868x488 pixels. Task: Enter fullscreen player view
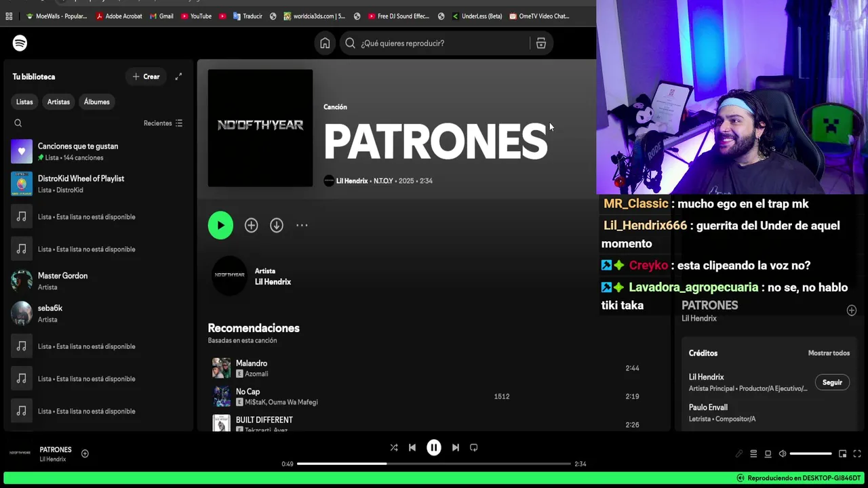pos(856,453)
